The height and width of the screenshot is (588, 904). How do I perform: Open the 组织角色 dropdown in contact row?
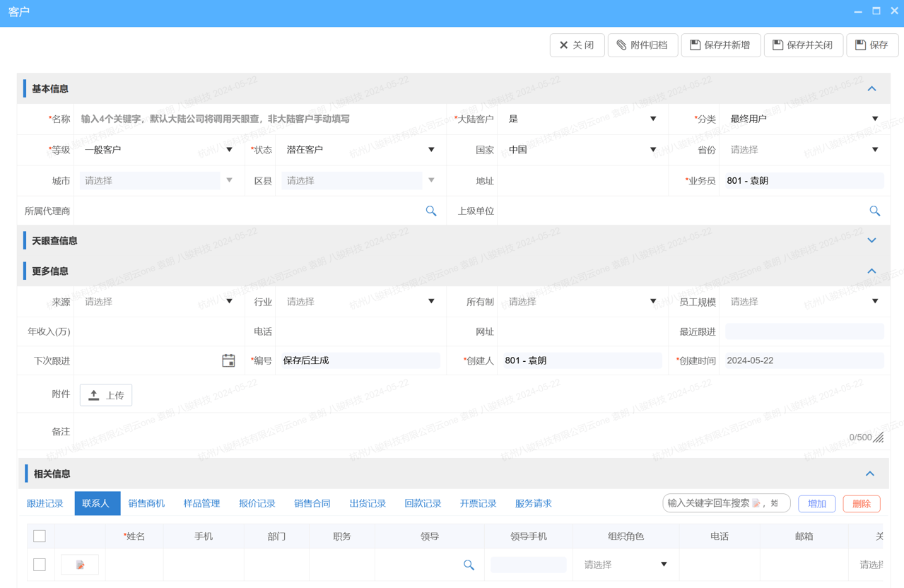tap(663, 565)
